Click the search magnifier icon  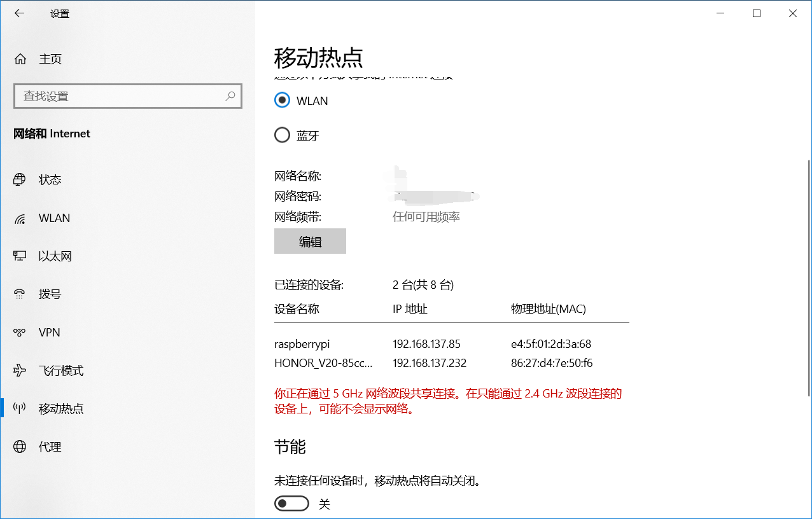pyautogui.click(x=230, y=96)
